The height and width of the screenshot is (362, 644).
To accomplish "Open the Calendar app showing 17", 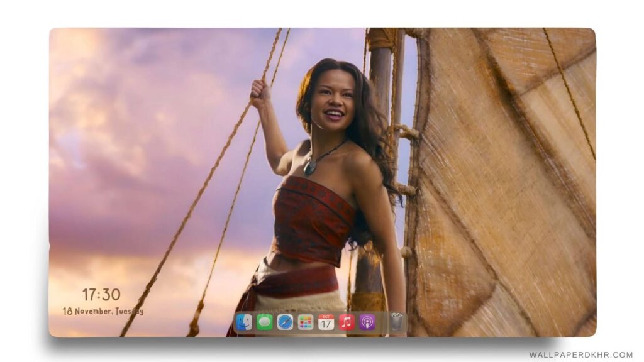I will coord(326,322).
